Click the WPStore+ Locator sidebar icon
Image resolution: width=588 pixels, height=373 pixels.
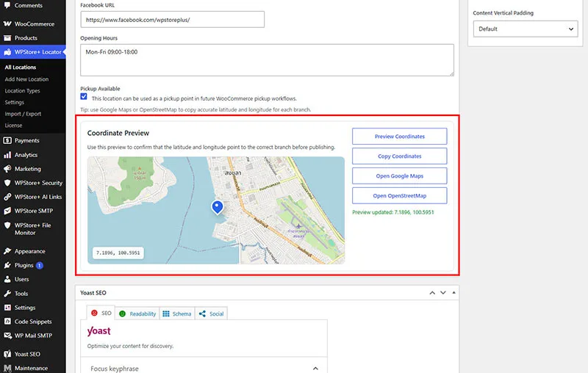7,52
